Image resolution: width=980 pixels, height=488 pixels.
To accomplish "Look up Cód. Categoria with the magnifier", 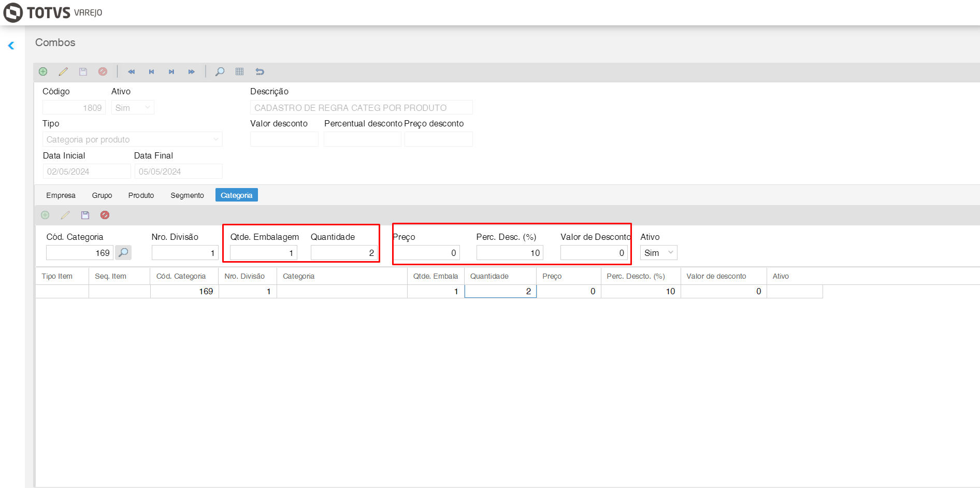I will [123, 253].
